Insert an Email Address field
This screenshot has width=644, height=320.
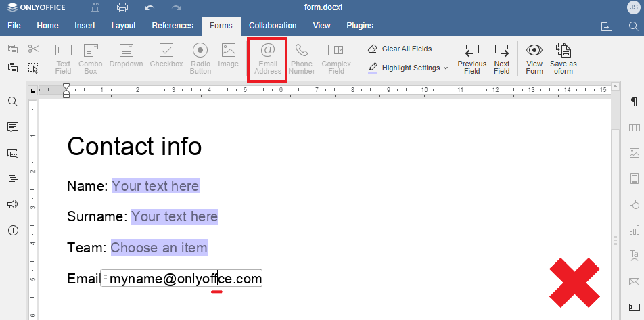(x=267, y=58)
